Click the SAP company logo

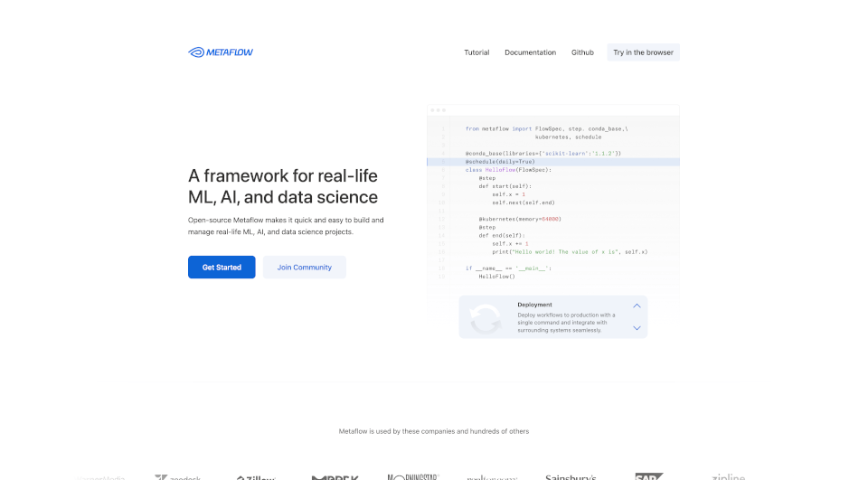pos(649,476)
